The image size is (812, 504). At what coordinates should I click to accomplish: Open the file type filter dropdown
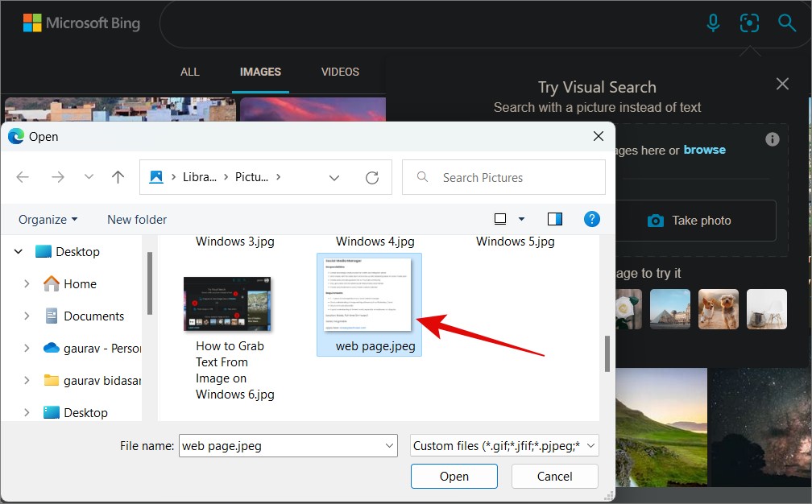point(504,445)
